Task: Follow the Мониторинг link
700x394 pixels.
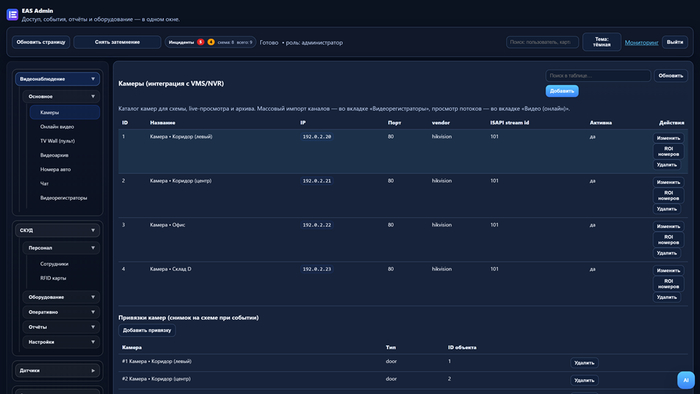Action: point(642,42)
